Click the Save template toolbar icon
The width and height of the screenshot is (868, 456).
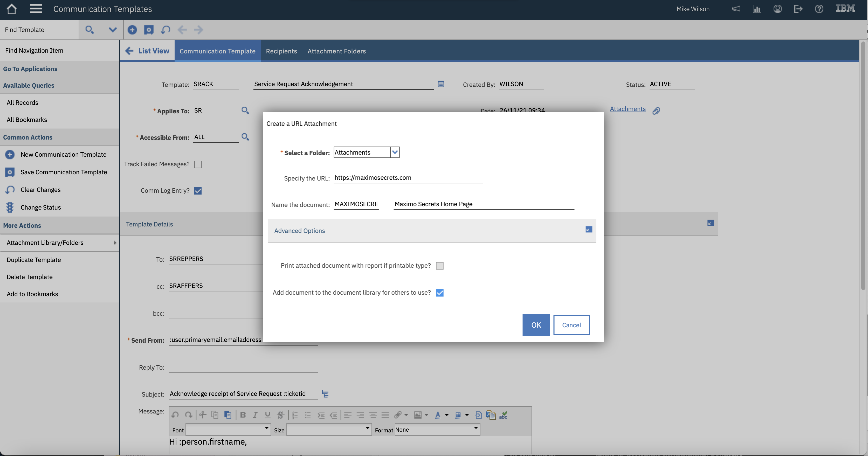pos(149,30)
